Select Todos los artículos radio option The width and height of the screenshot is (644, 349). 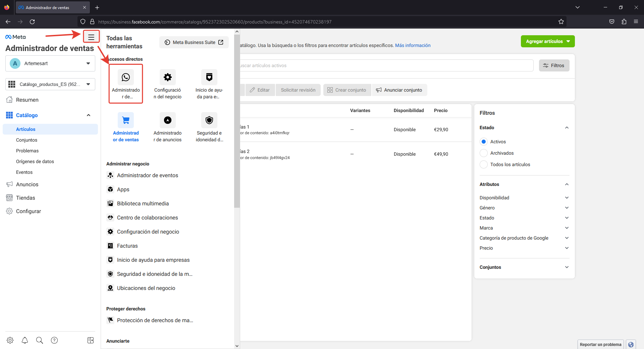tap(484, 164)
